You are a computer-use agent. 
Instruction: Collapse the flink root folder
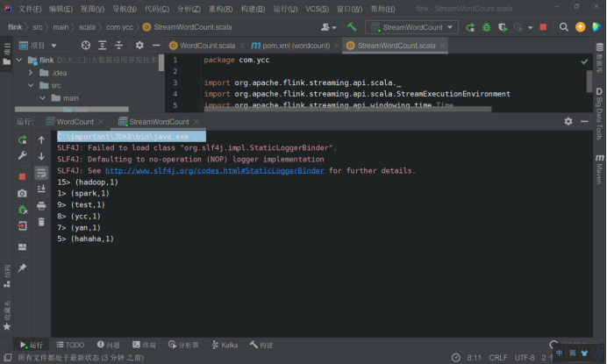coord(19,60)
